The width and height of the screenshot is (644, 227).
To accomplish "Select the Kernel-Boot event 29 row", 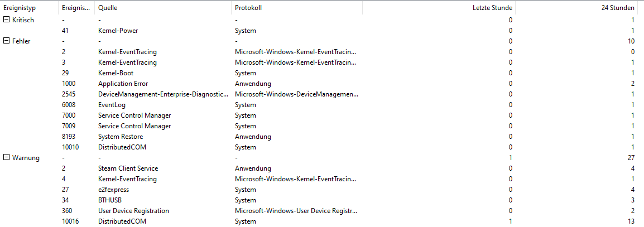I will (322, 73).
